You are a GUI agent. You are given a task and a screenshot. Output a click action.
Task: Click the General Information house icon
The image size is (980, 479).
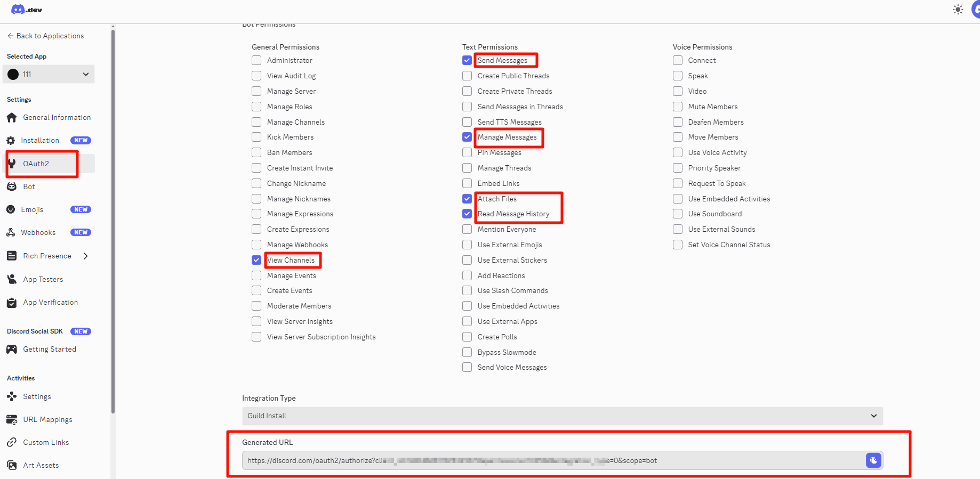coord(12,117)
